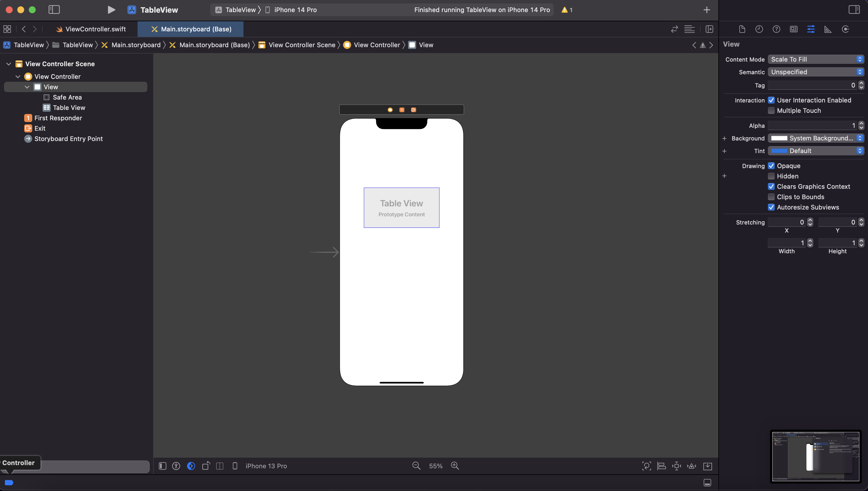Open Quick Help inspector
The width and height of the screenshot is (868, 491).
point(776,29)
